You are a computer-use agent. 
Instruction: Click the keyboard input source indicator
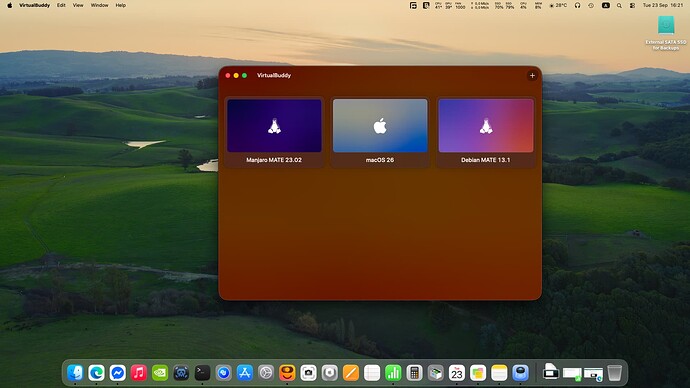(606, 5)
